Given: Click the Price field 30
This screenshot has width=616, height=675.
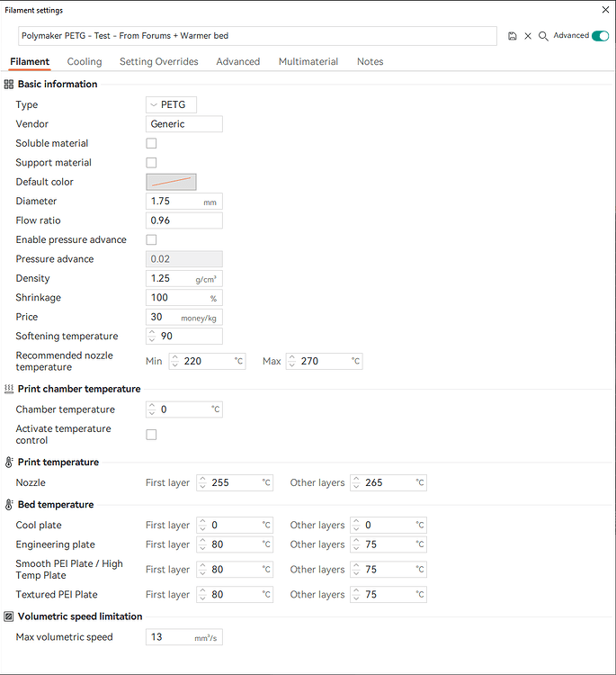Looking at the screenshot, I should [184, 318].
